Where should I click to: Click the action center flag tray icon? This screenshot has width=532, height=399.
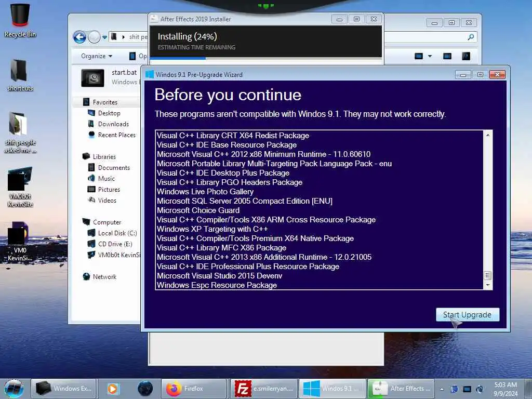[x=454, y=389]
